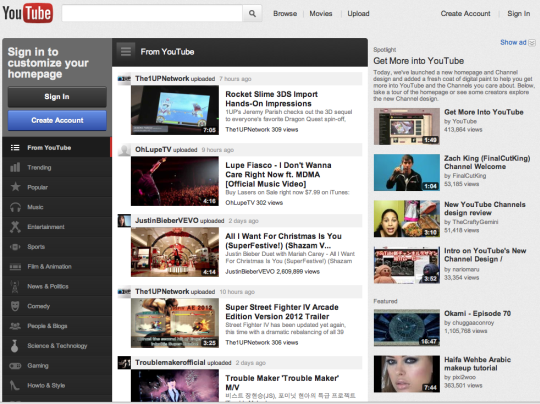Click the Entertainment icon in sidebar
Screen dimensions: 540x404
coord(15,227)
